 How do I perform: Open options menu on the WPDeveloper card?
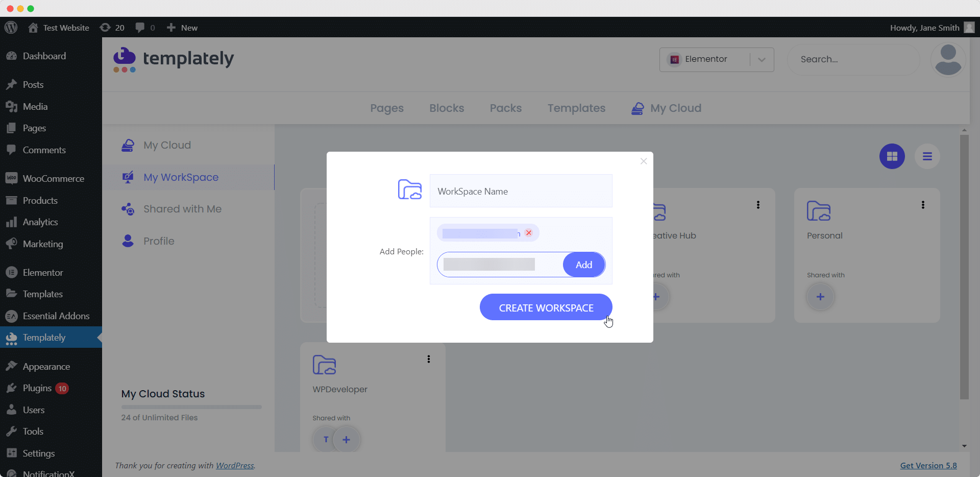coord(428,359)
